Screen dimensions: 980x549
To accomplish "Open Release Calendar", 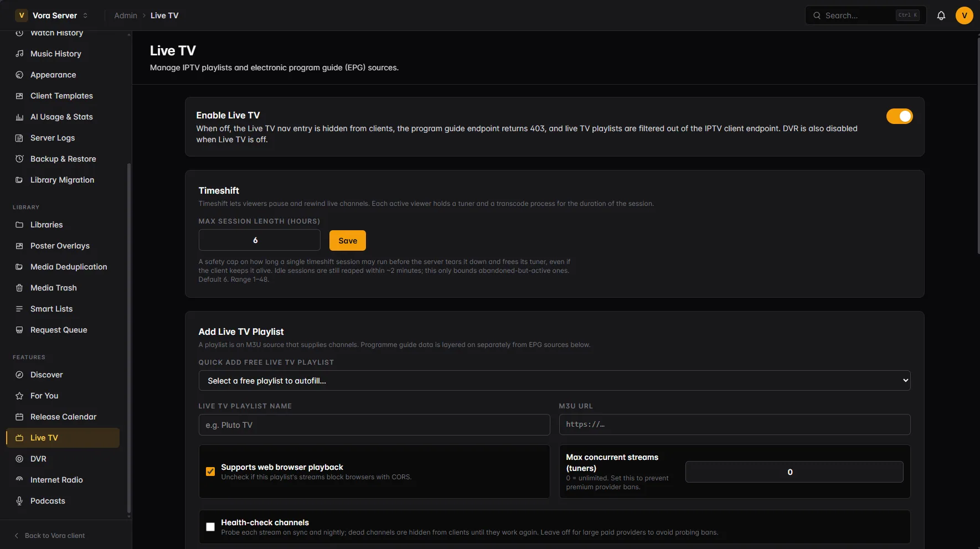I will tap(63, 417).
